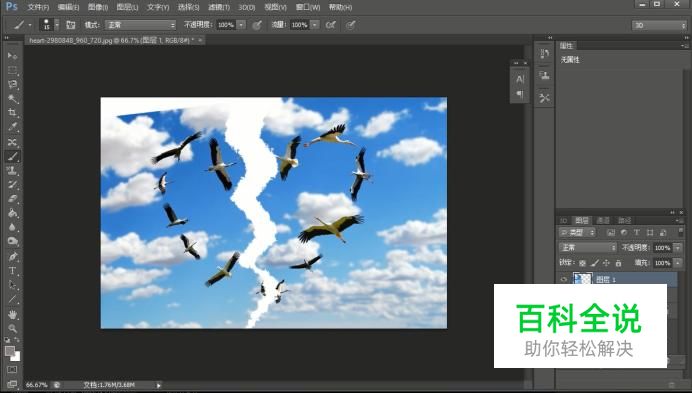This screenshot has width=692, height=393.
Task: Select the Paint Bucket tool
Action: (12, 213)
